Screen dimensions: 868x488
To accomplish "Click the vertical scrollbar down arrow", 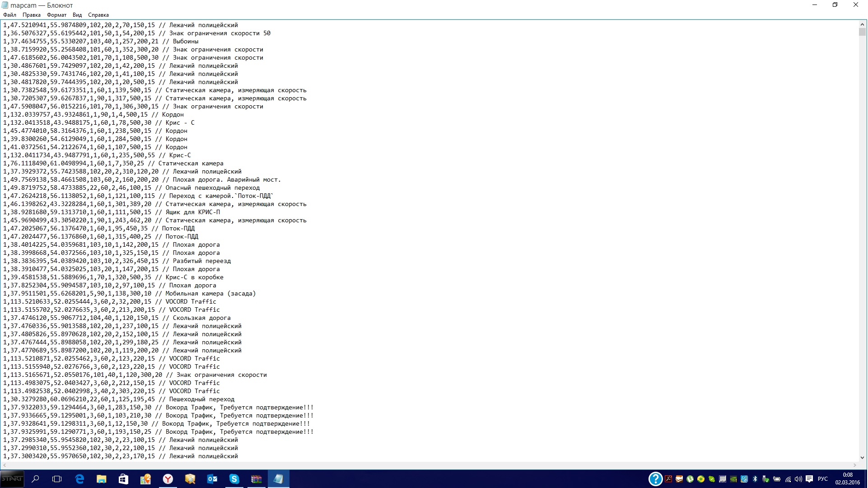I will [x=862, y=457].
